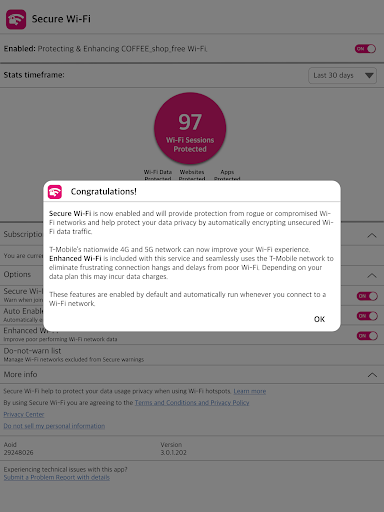Image resolution: width=384 pixels, height=512 pixels.
Task: Dismiss the dialog with OK
Action: click(x=319, y=319)
